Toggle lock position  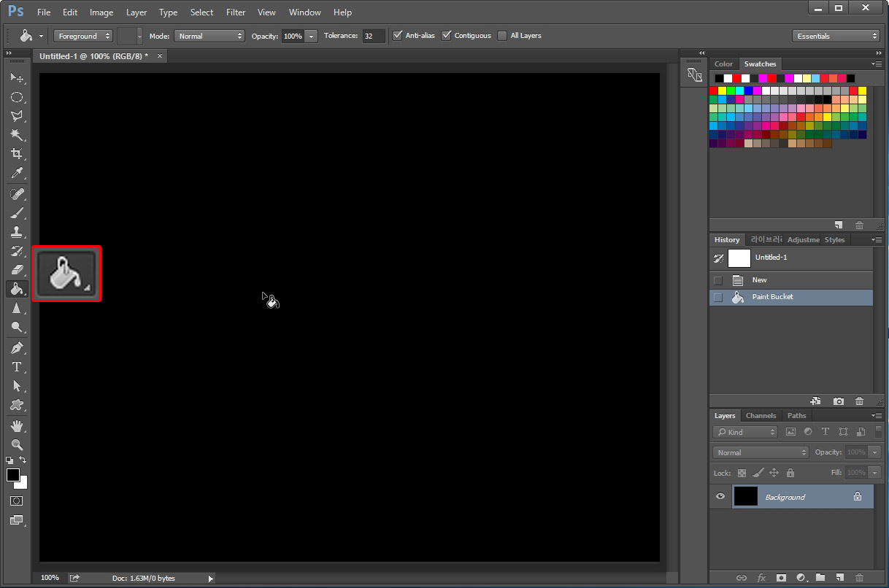click(x=774, y=473)
